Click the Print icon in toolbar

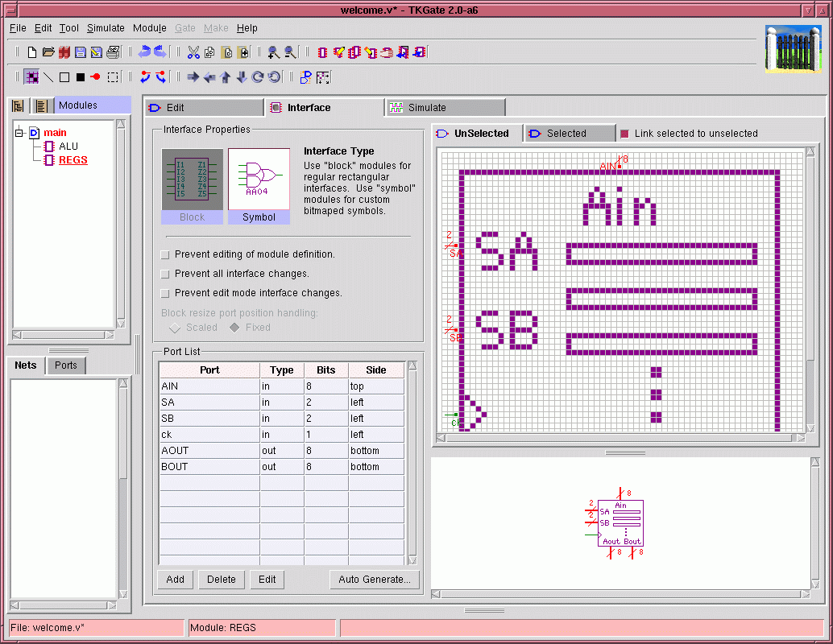pyautogui.click(x=113, y=52)
